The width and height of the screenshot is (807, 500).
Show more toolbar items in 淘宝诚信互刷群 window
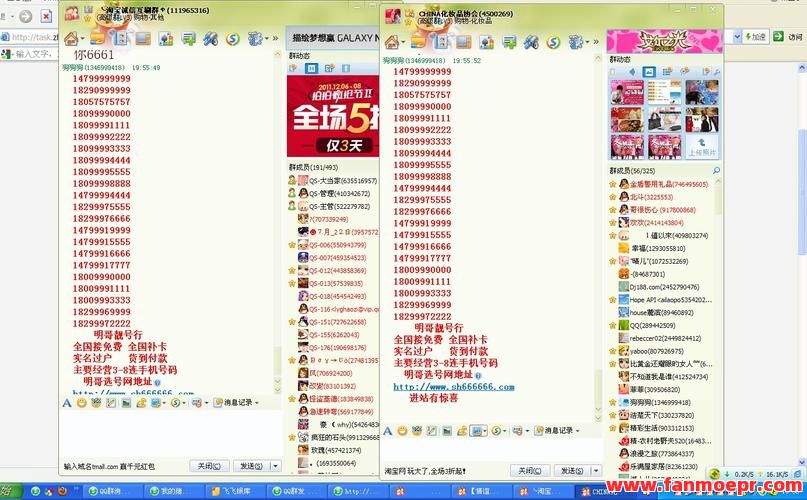pos(275,39)
